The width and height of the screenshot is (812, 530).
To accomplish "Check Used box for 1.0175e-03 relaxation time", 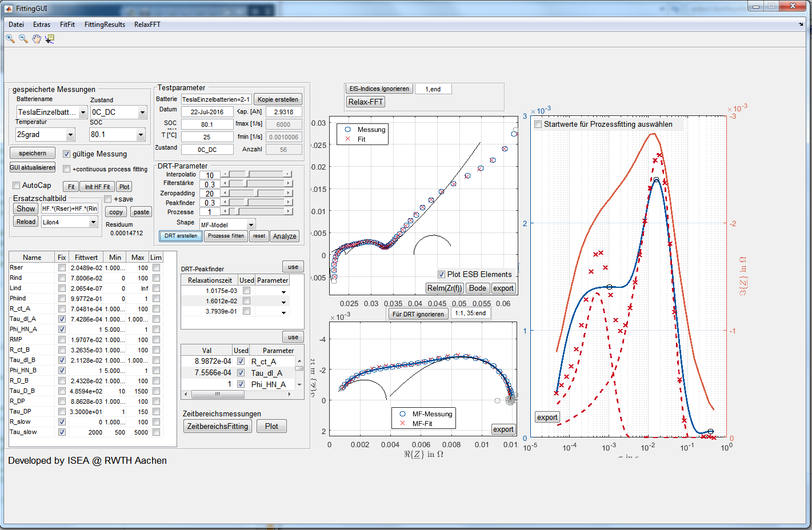I will pos(247,291).
